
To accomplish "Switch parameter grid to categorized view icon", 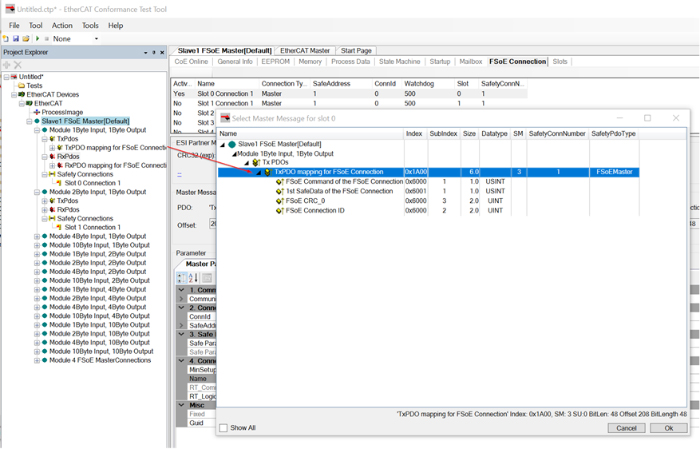I will [x=182, y=278].
